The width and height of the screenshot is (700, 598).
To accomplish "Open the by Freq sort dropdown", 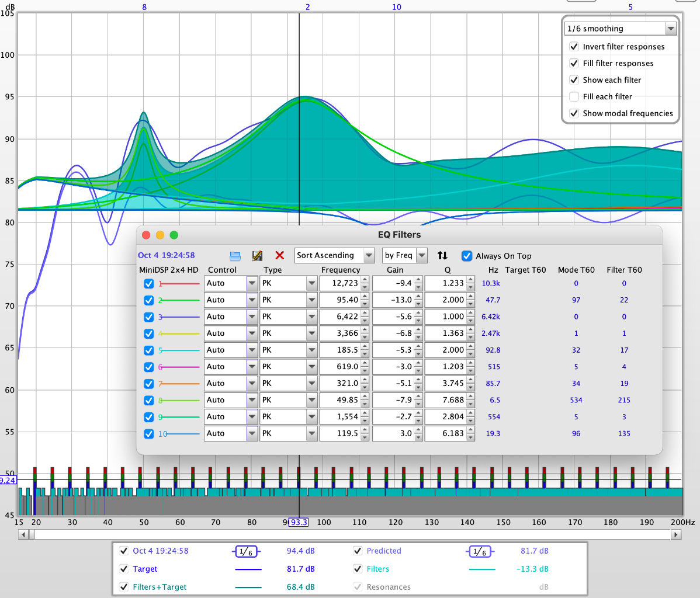I will coord(405,255).
